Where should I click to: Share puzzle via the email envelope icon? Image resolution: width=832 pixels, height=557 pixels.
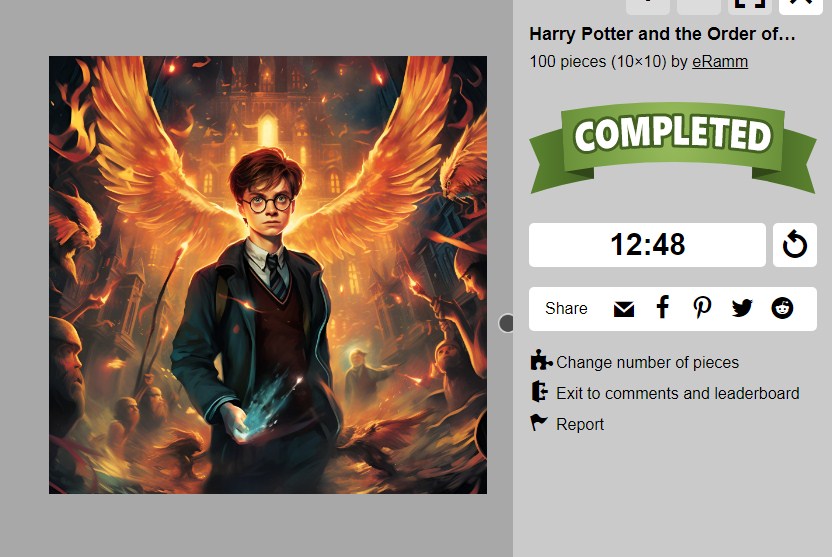(623, 309)
